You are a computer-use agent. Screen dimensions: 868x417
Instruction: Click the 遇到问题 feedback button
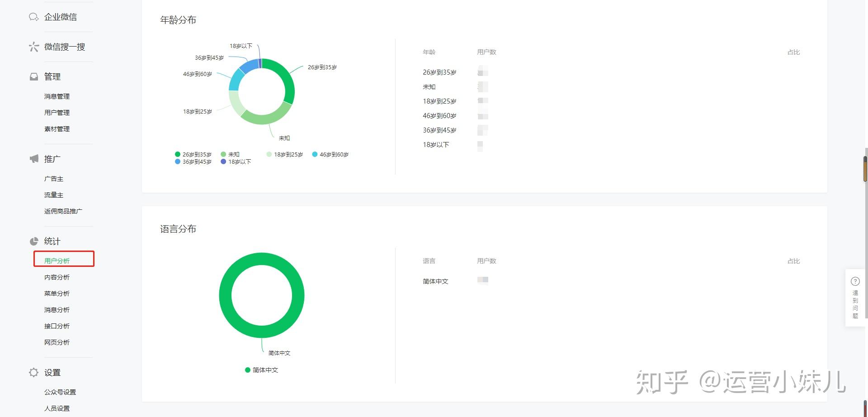(x=855, y=298)
